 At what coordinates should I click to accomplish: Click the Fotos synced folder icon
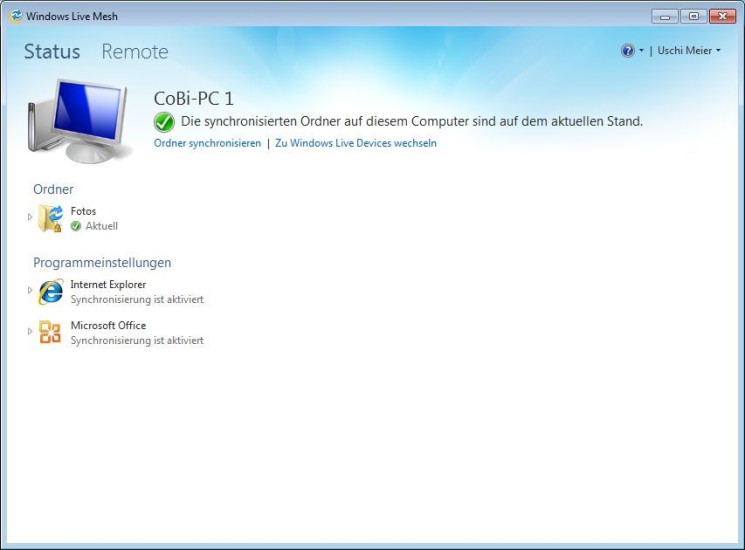click(x=50, y=218)
